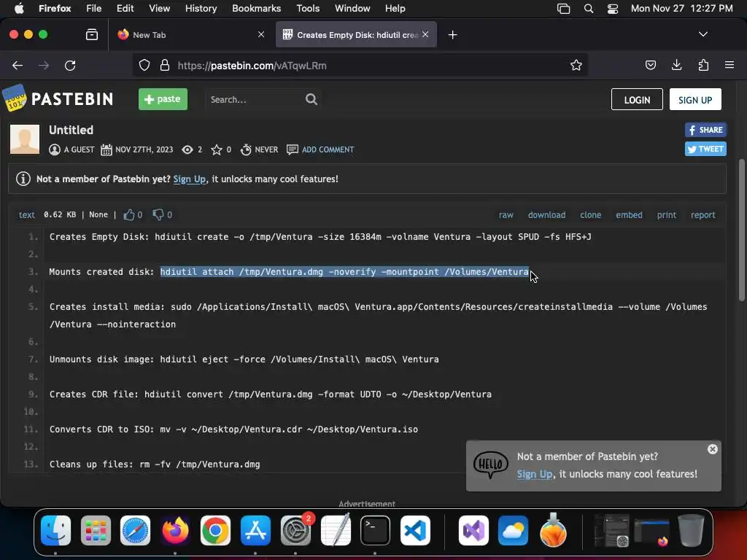Open the Tools menu
The width and height of the screenshot is (747, 560).
(x=308, y=8)
